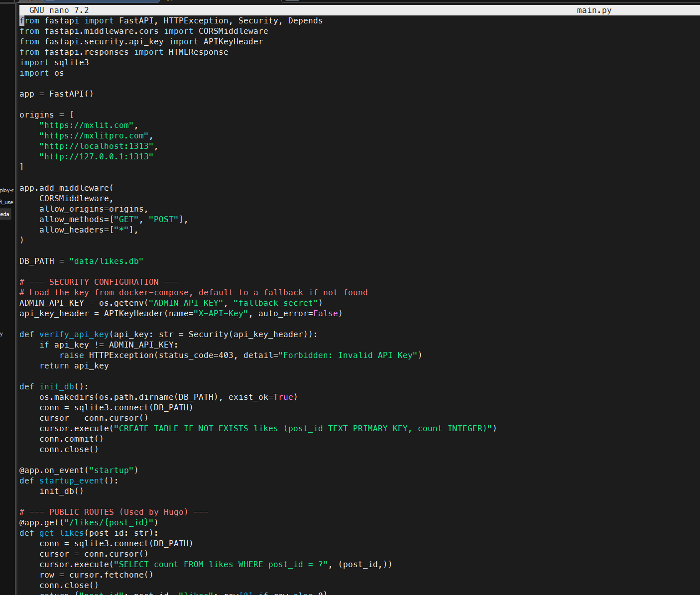Viewport: 700px width, 595px height.
Task: Click the GNU nano 7.2 title text
Action: pyautogui.click(x=59, y=10)
